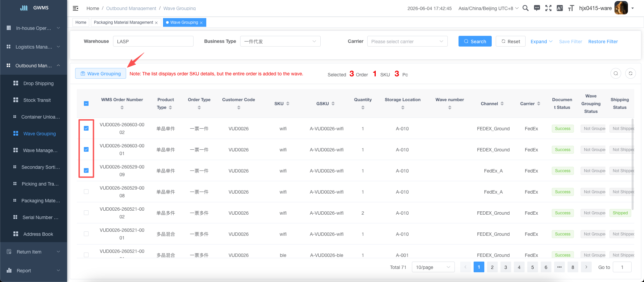Image resolution: width=644 pixels, height=282 pixels.
Task: Click the Wave Grouping action button
Action: pos(101,73)
